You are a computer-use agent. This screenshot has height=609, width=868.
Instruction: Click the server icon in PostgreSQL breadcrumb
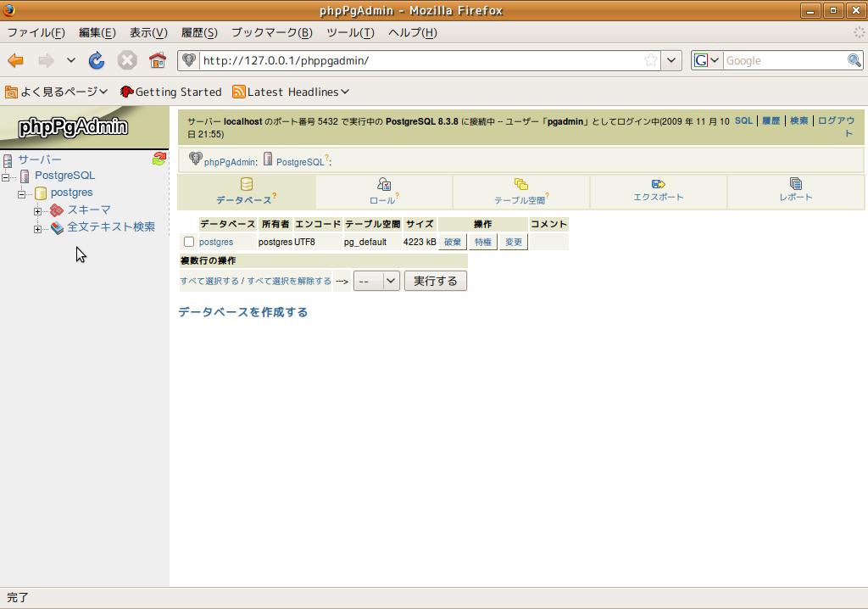(268, 159)
